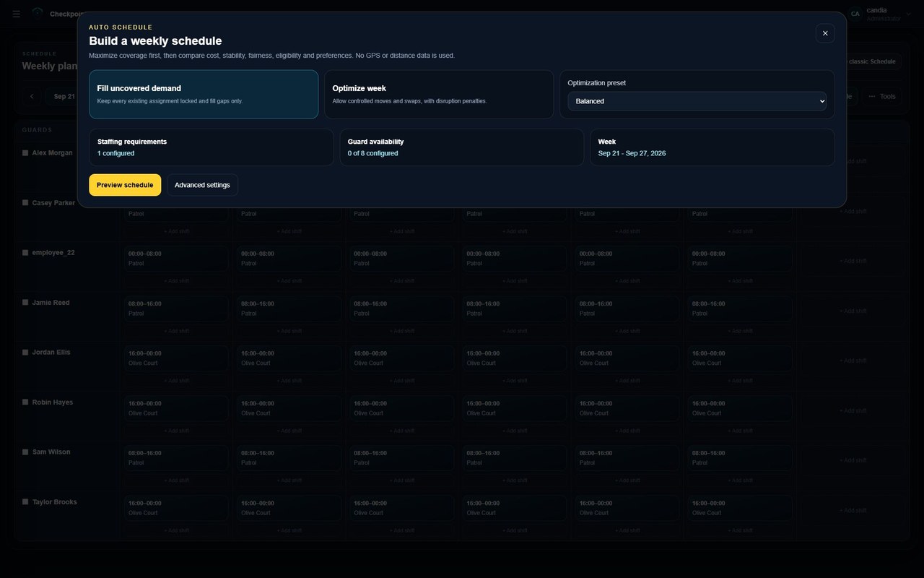Screen dimensions: 924x578
Task: Select the guard name employee_22
Action: (53, 253)
